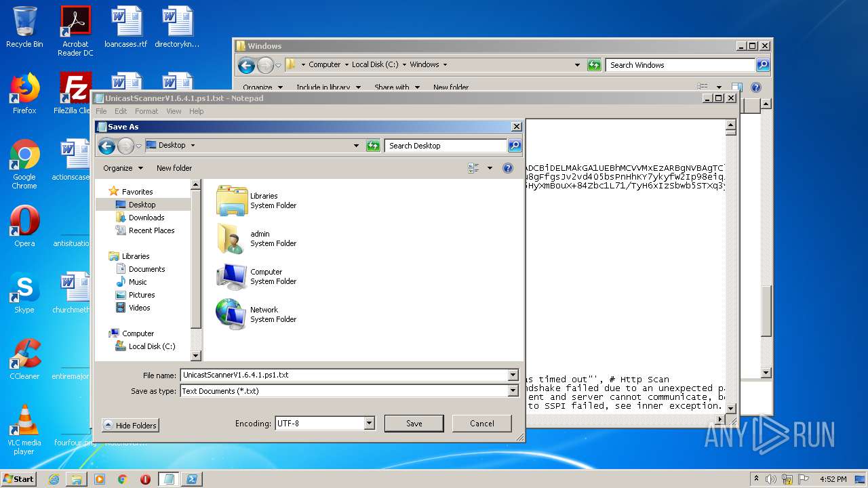Click Back arrow in Windows explorer window
Screen dimensions: 868x488
(x=246, y=65)
